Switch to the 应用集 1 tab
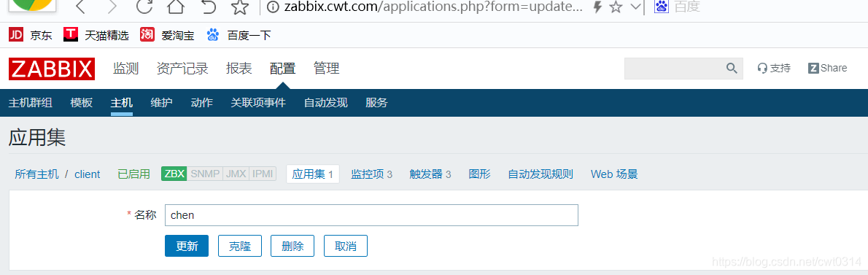 coord(313,174)
